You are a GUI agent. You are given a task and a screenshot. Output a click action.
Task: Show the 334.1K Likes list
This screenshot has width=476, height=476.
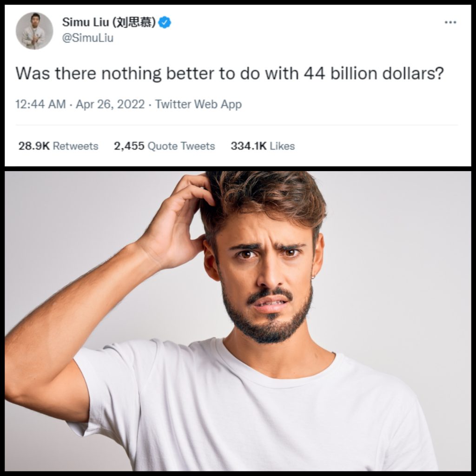click(263, 145)
